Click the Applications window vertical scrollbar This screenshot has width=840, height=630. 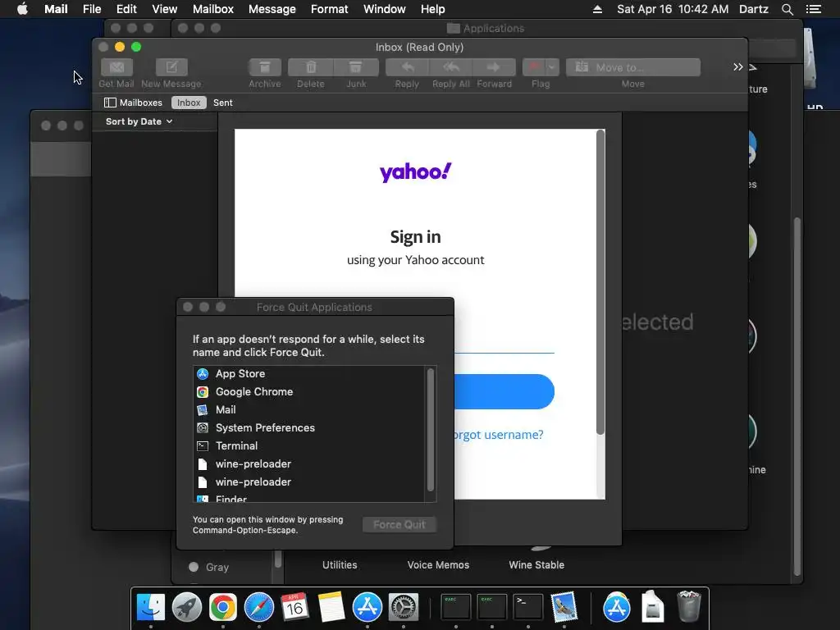(x=797, y=396)
